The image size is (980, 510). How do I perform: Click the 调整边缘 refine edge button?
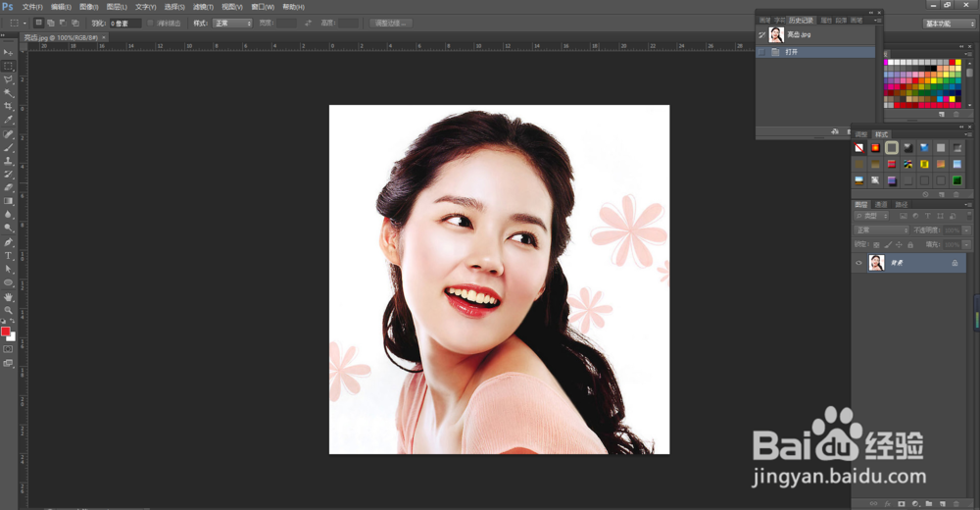391,24
